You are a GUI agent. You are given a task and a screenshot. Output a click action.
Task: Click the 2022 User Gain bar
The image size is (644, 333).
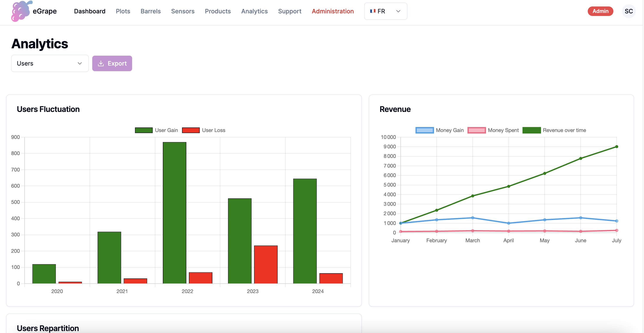(175, 213)
